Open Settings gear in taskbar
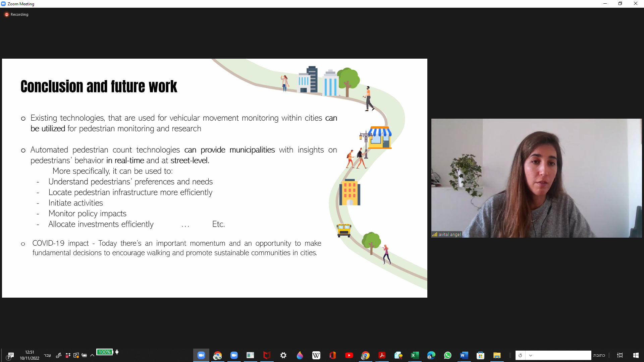The width and height of the screenshot is (644, 362). pos(283,355)
